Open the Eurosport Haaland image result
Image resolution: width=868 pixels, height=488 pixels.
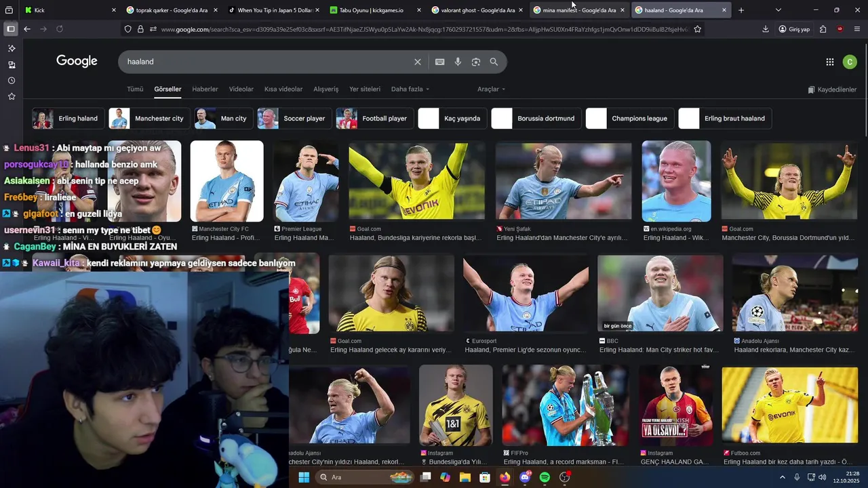pos(526,293)
